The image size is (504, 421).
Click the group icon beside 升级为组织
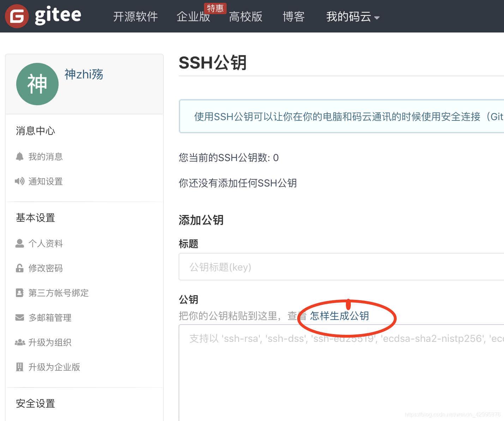(20, 342)
